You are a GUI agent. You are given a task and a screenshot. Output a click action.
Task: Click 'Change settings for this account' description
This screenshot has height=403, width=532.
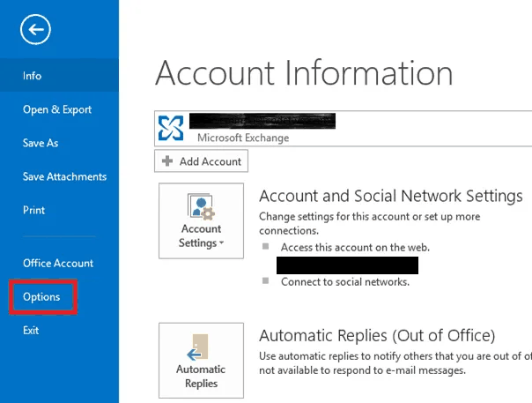coord(369,223)
